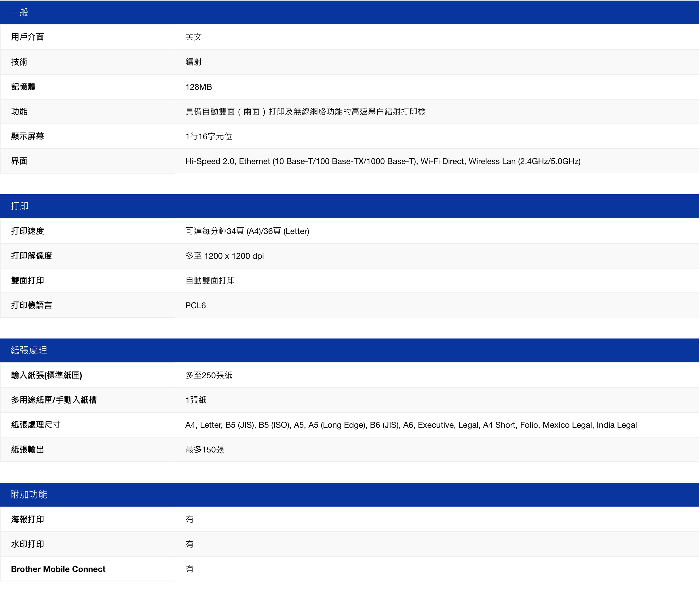
Task: Click the 一般 section header
Action: (x=19, y=12)
